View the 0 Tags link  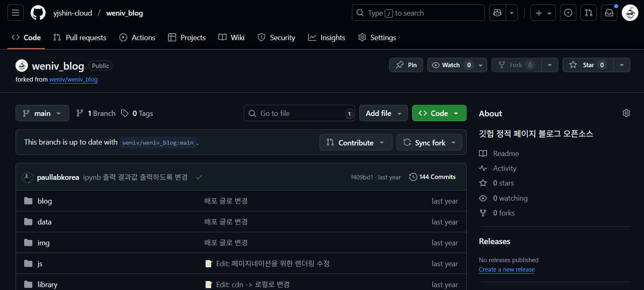pos(137,113)
